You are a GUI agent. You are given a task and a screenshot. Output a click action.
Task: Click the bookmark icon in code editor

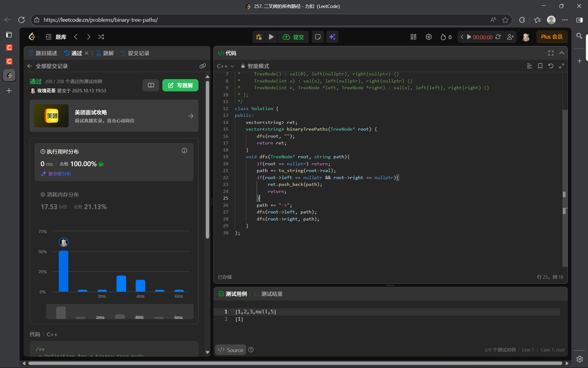point(540,66)
